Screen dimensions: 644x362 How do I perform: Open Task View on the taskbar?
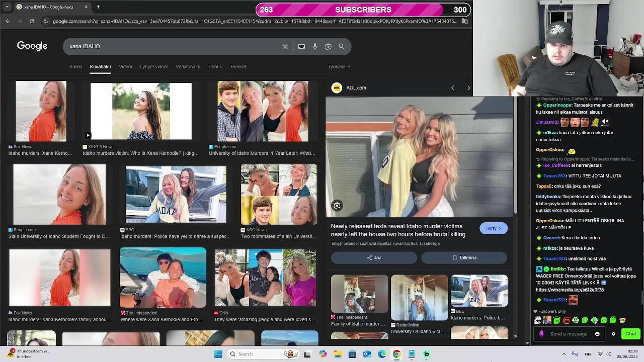(307, 354)
